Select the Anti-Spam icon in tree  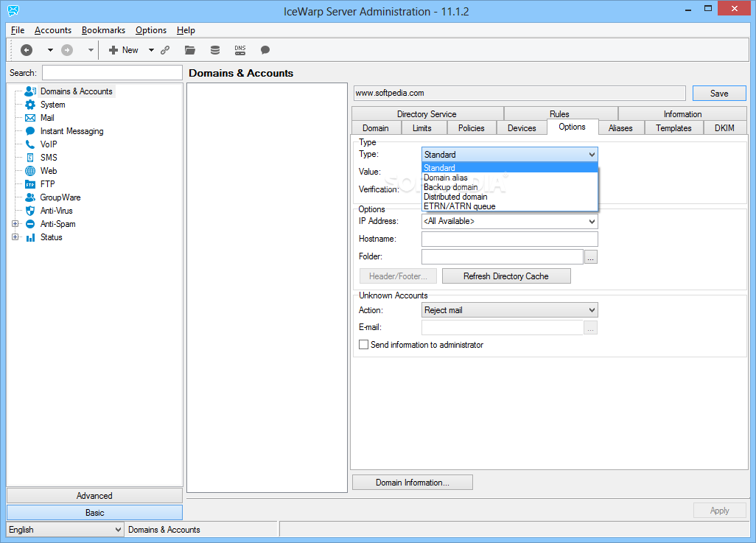point(30,224)
